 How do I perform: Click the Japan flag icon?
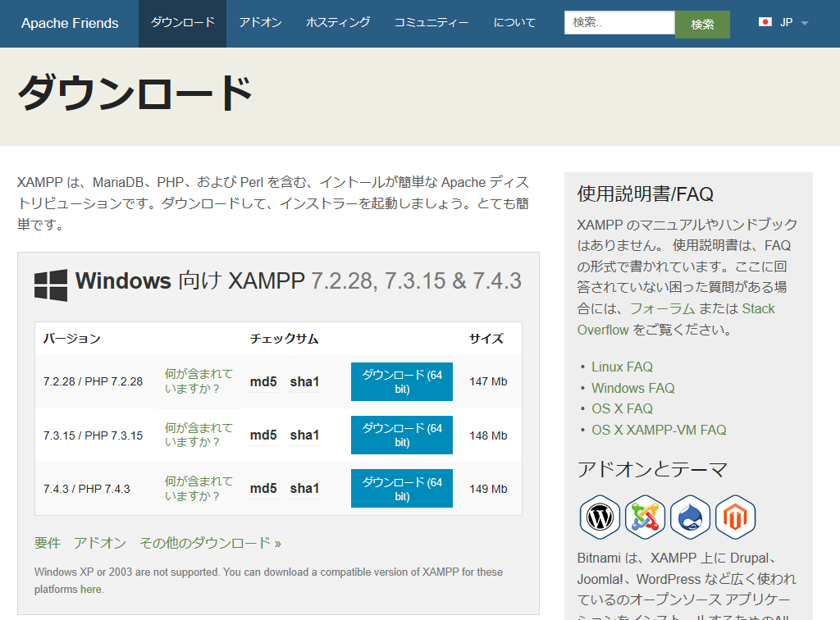point(765,23)
